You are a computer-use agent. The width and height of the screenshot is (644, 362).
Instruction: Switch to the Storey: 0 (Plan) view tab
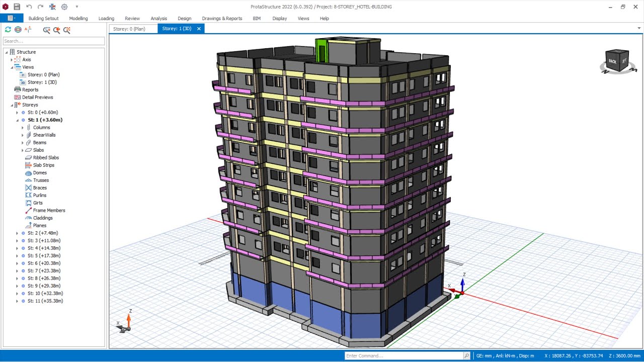coord(129,29)
